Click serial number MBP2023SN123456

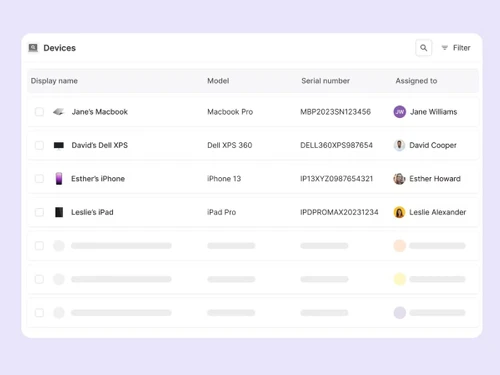coord(336,112)
